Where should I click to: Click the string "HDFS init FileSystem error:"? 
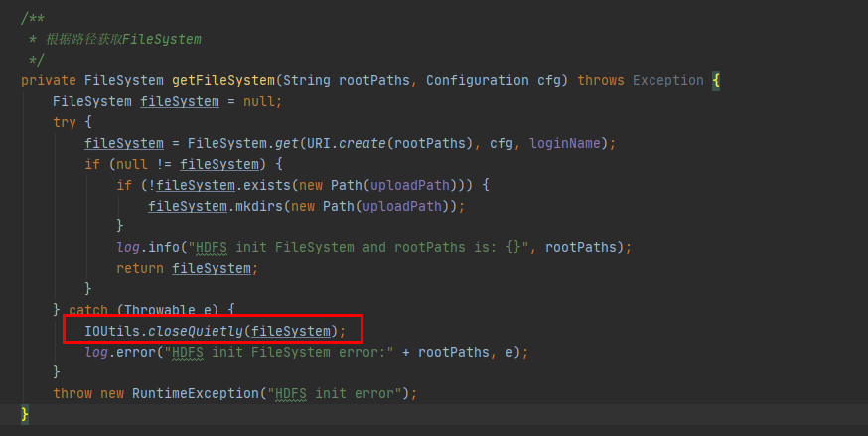coord(279,352)
